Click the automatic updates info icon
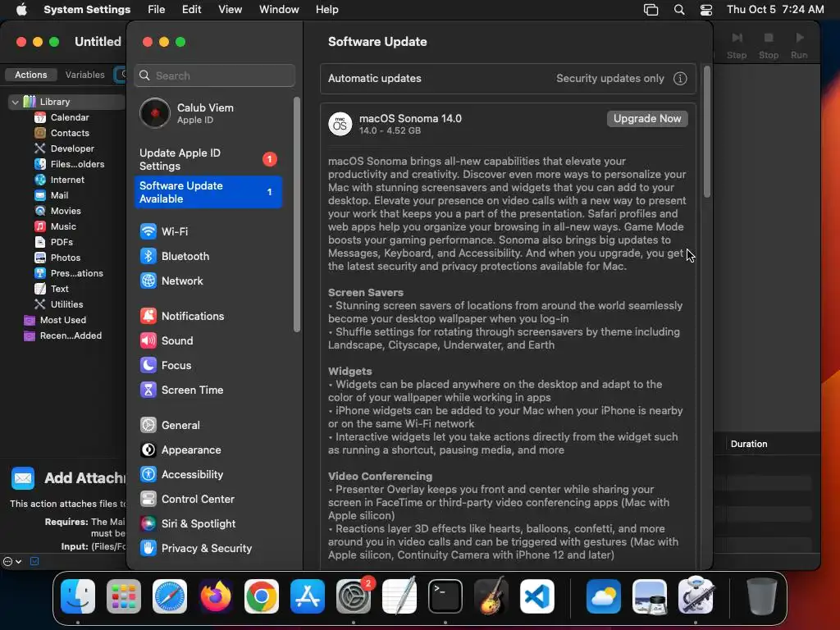The image size is (840, 630). [680, 79]
